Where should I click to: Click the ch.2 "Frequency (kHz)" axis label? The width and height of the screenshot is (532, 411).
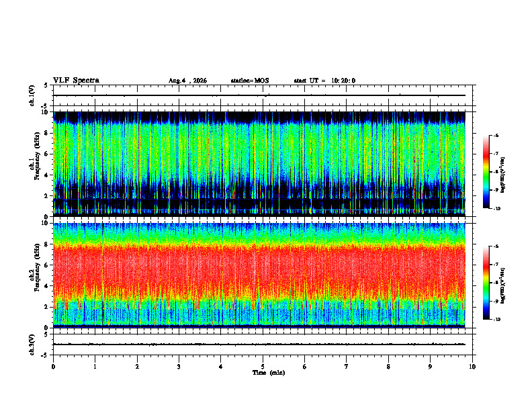point(37,267)
